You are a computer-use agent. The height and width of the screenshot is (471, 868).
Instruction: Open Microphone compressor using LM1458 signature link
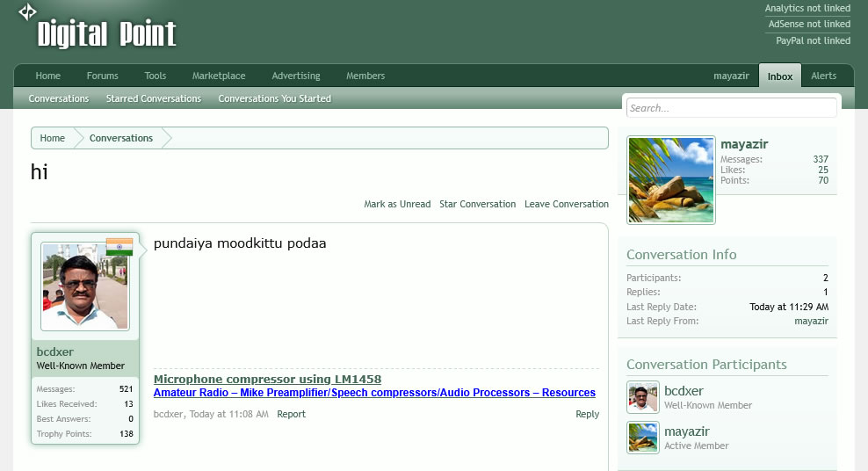267,379
